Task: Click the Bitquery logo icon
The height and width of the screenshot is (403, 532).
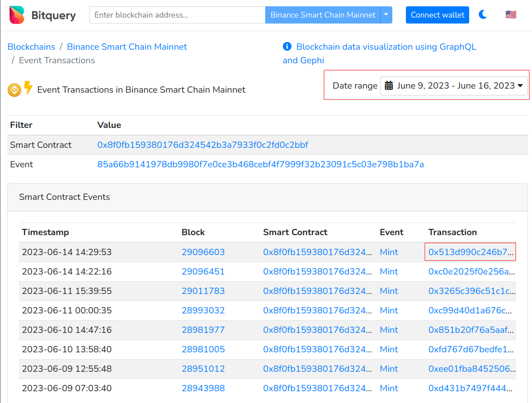Action: coord(17,15)
